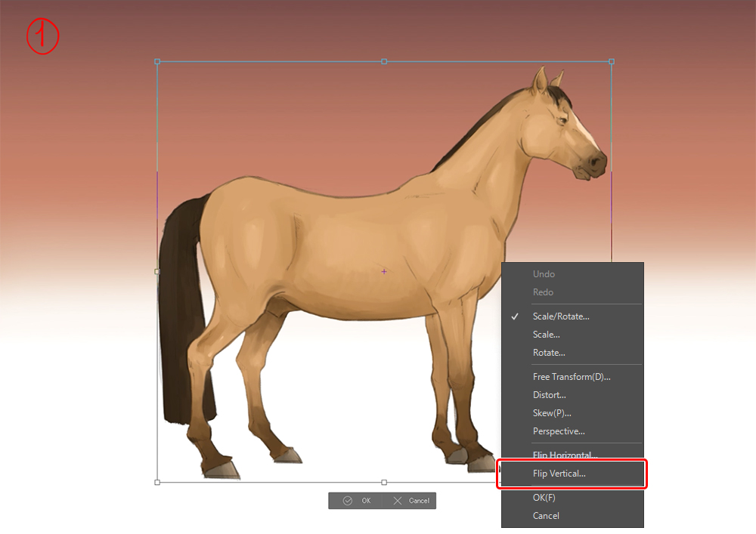The width and height of the screenshot is (756, 534).
Task: Choose Flip Vertical from the context menu
Action: pyautogui.click(x=559, y=474)
